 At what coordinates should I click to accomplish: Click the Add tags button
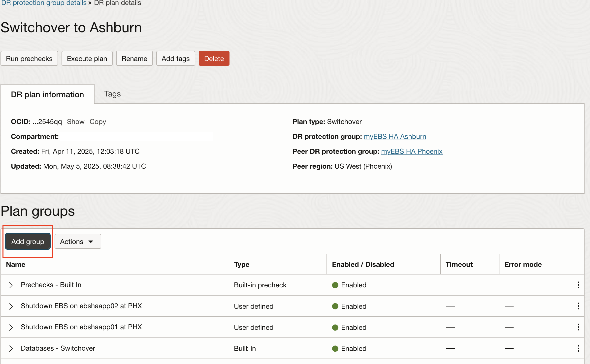175,59
